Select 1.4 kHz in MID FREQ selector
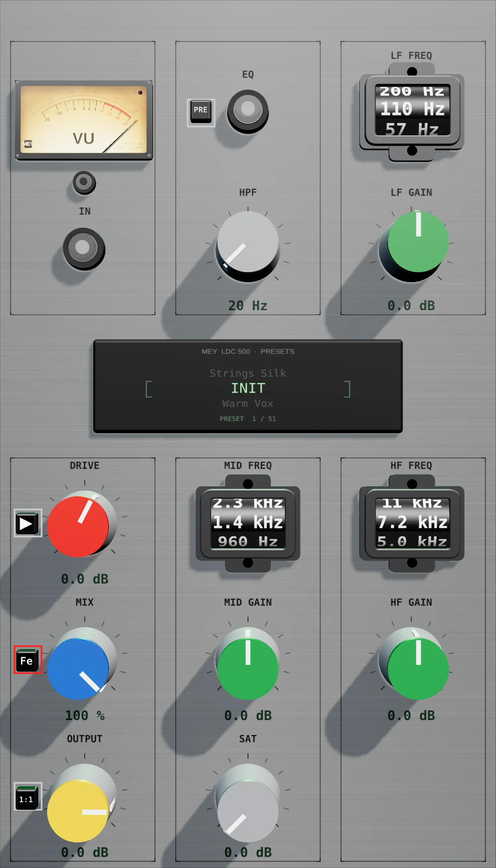 click(x=248, y=522)
